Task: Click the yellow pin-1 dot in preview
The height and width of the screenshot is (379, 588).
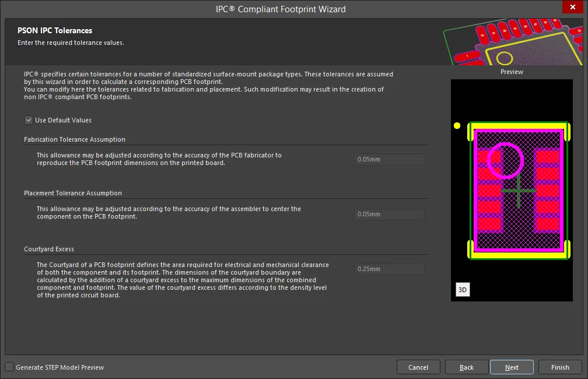Action: point(457,125)
